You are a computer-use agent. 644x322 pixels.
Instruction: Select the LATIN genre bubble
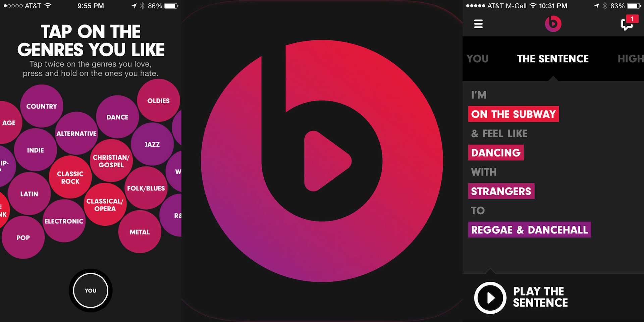pos(29,194)
